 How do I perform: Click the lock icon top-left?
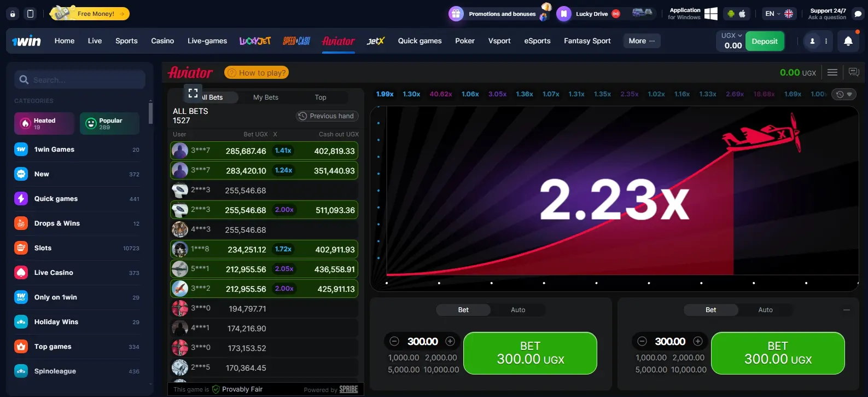(13, 14)
